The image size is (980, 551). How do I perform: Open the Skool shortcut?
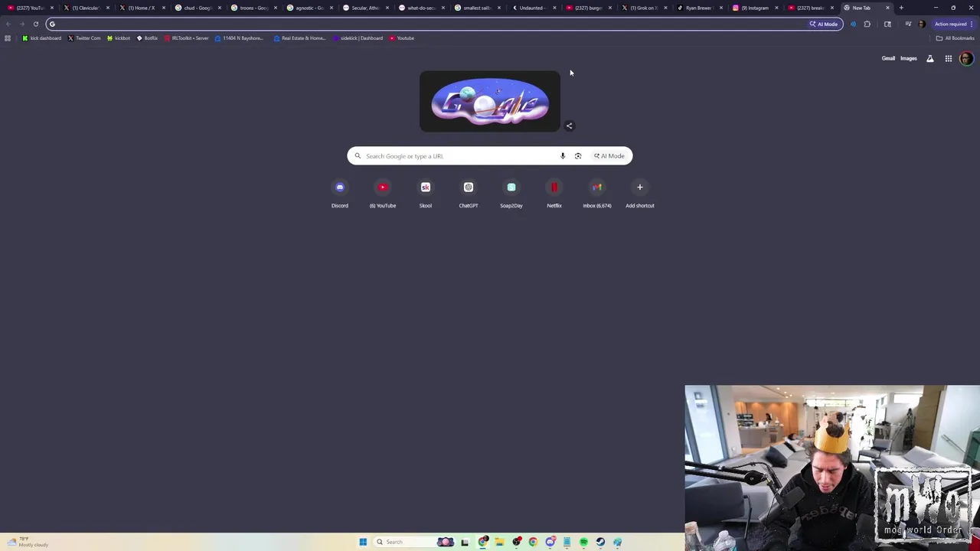[x=426, y=194]
